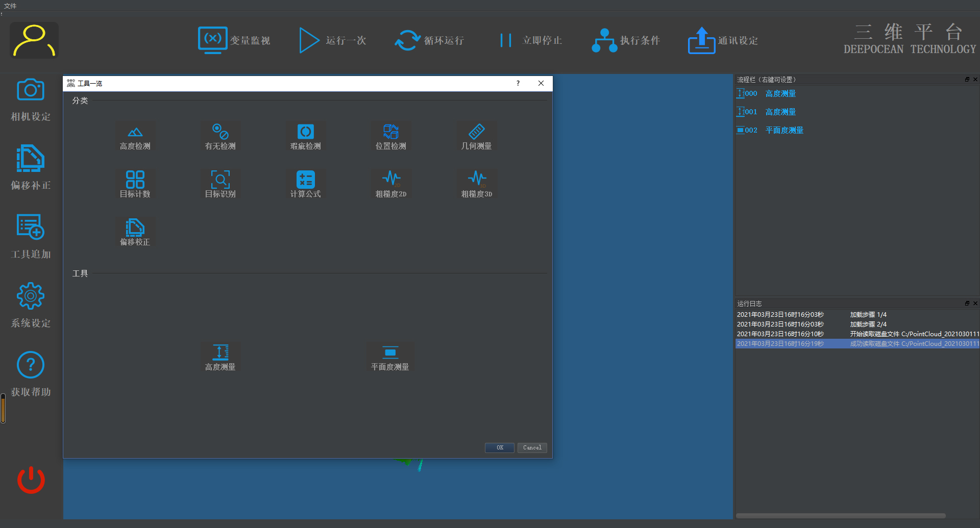The image size is (980, 528).
Task: Open 通讯设定 communication settings
Action: point(723,40)
